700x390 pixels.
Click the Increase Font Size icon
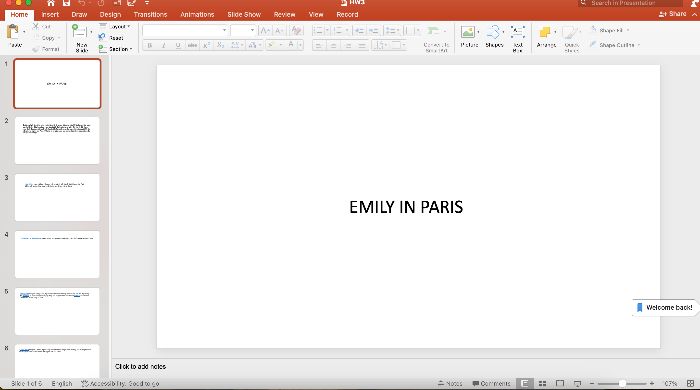(265, 30)
